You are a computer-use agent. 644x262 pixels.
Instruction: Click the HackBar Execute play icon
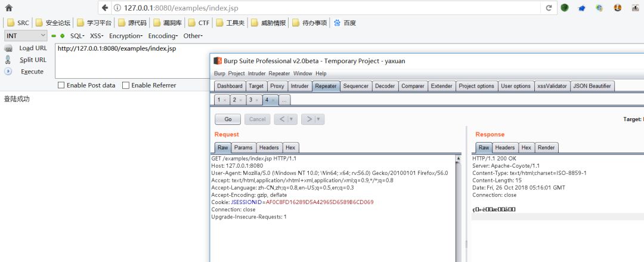click(8, 72)
